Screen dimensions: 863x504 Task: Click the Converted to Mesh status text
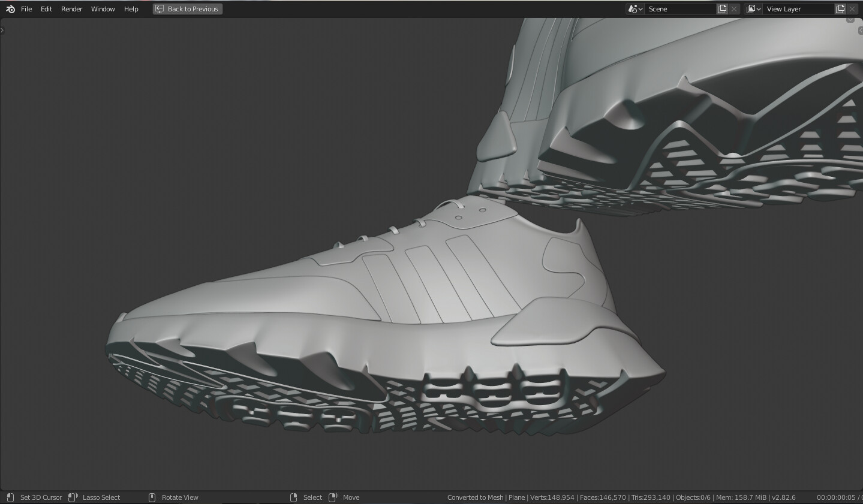476,497
